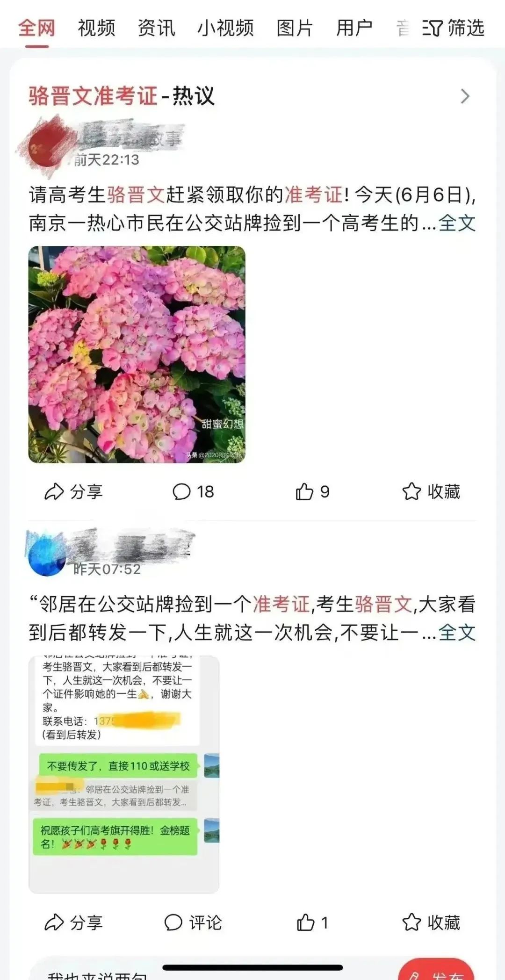Open the 骆晋文准考证 热议 topic heading
The image size is (505, 980).
(x=121, y=96)
